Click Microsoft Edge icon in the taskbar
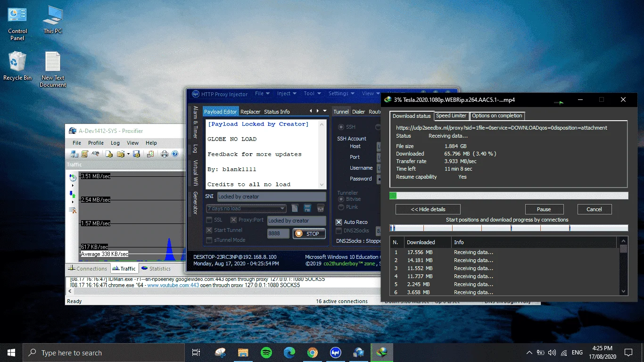 pyautogui.click(x=289, y=352)
